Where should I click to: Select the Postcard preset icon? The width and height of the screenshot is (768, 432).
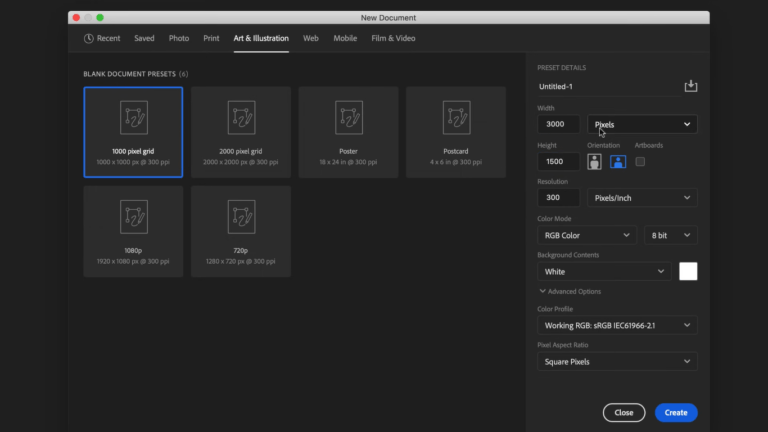tap(455, 118)
